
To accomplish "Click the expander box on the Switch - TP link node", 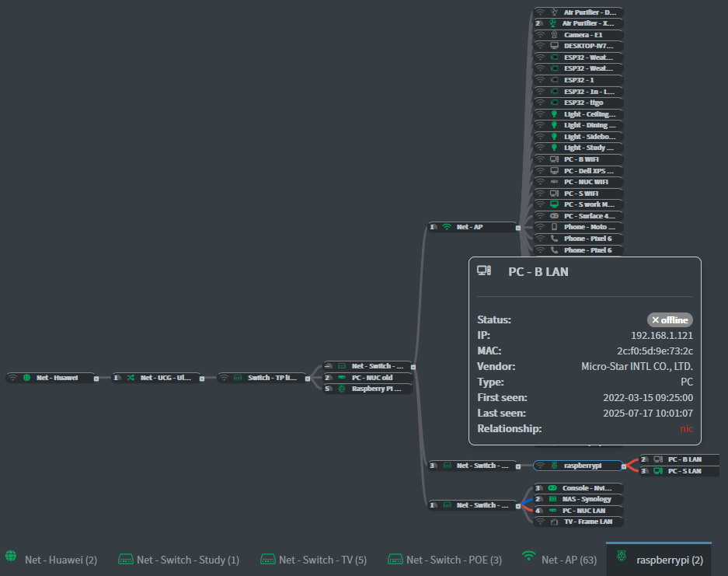I will click(x=307, y=379).
